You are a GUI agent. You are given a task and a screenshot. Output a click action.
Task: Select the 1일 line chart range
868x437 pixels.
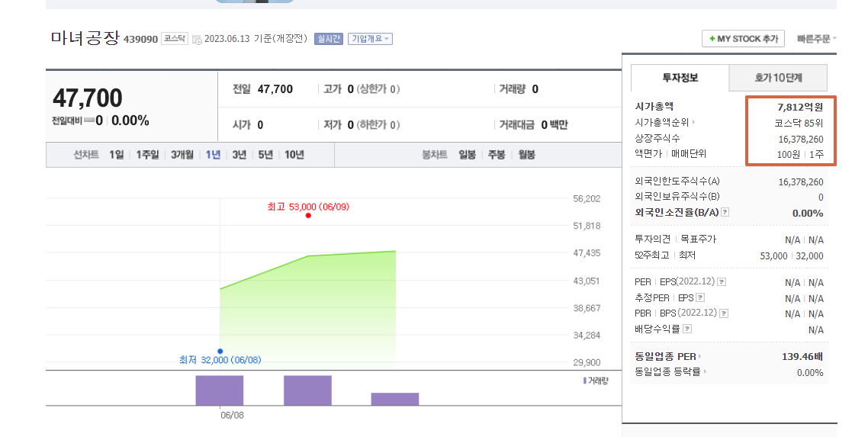coord(116,155)
